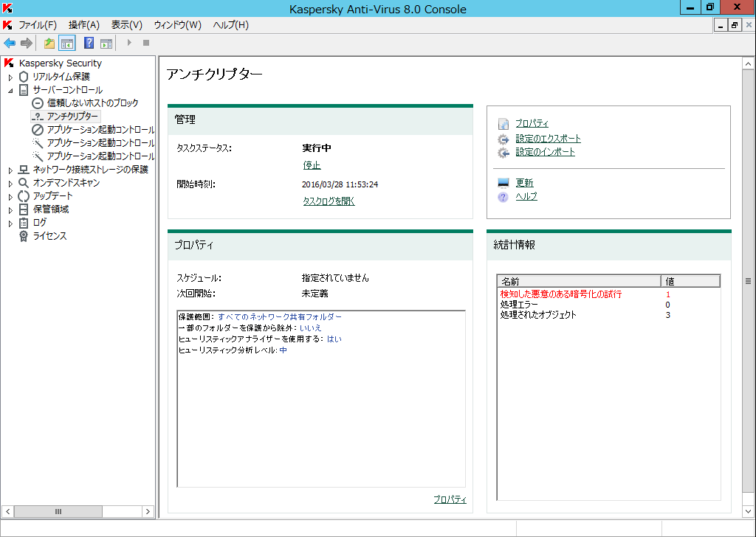
Task: Expand the ネットワーク接続ストレージの保護 node
Action: (x=10, y=170)
